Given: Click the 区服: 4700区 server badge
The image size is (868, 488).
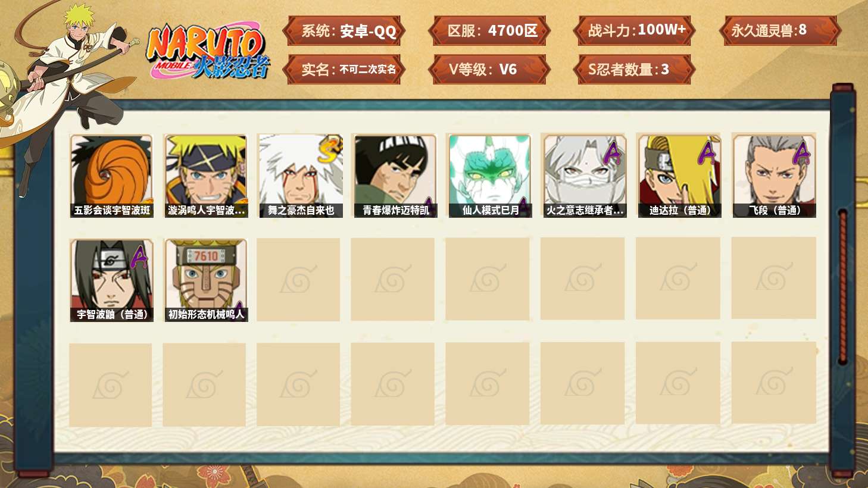Looking at the screenshot, I should click(489, 31).
